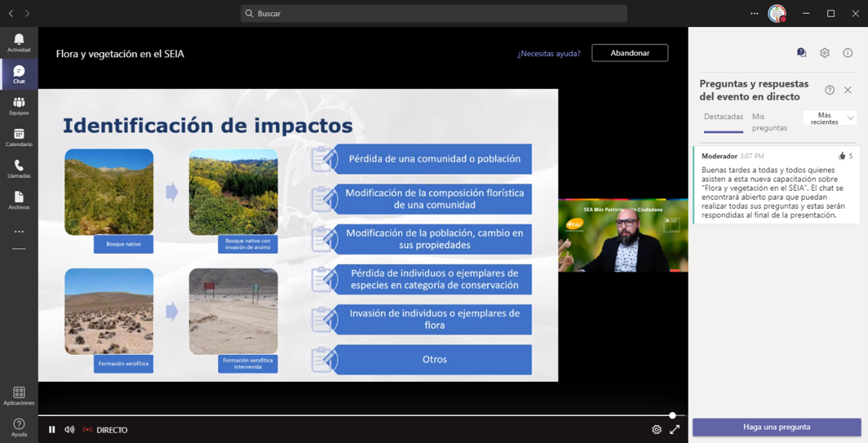Image resolution: width=868 pixels, height=443 pixels.
Task: Open Archivos in the sidebar
Action: (19, 200)
